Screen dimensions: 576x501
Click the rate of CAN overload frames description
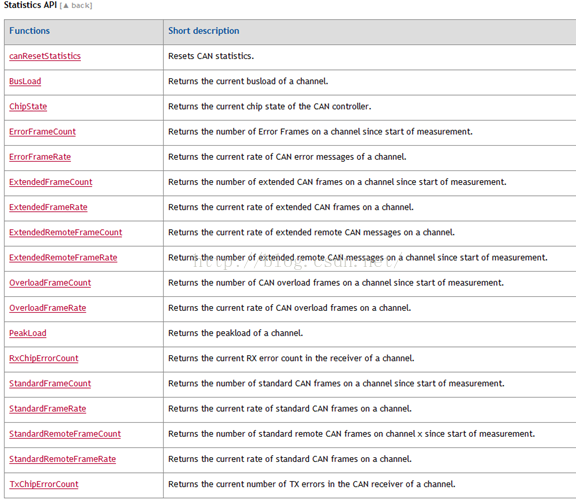pos(289,308)
